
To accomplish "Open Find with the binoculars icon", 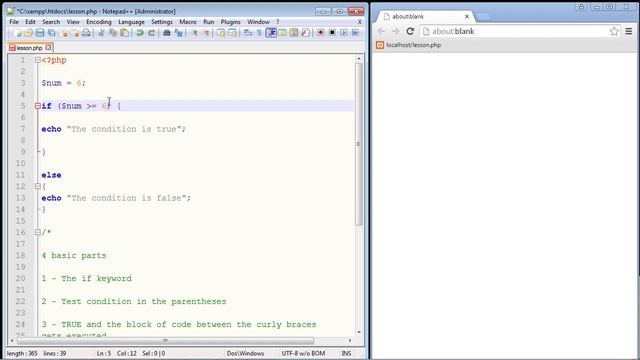I will (167, 33).
